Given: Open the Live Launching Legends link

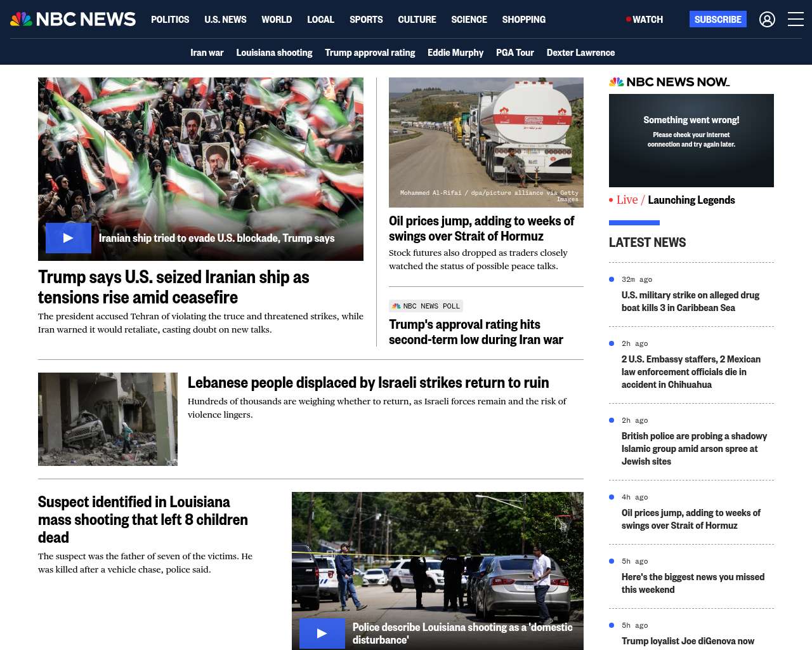Looking at the screenshot, I should pos(672,200).
